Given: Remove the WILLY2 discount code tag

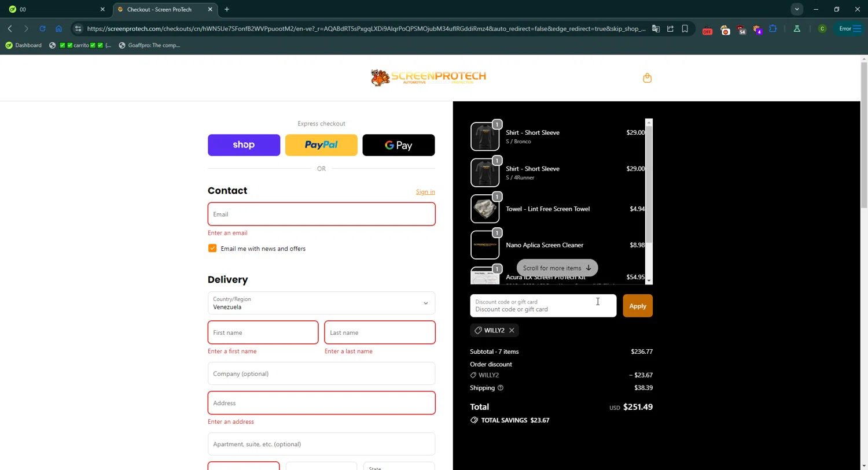Looking at the screenshot, I should pos(512,330).
